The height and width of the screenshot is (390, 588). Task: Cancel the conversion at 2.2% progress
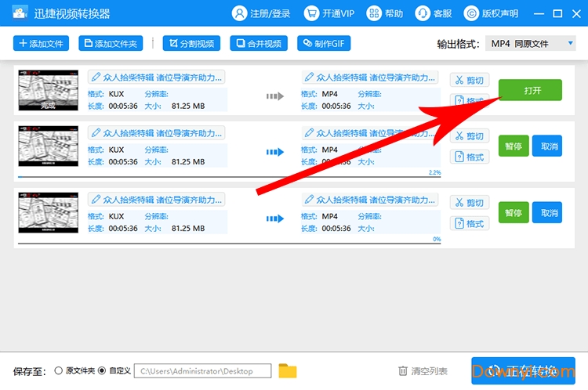click(x=547, y=146)
